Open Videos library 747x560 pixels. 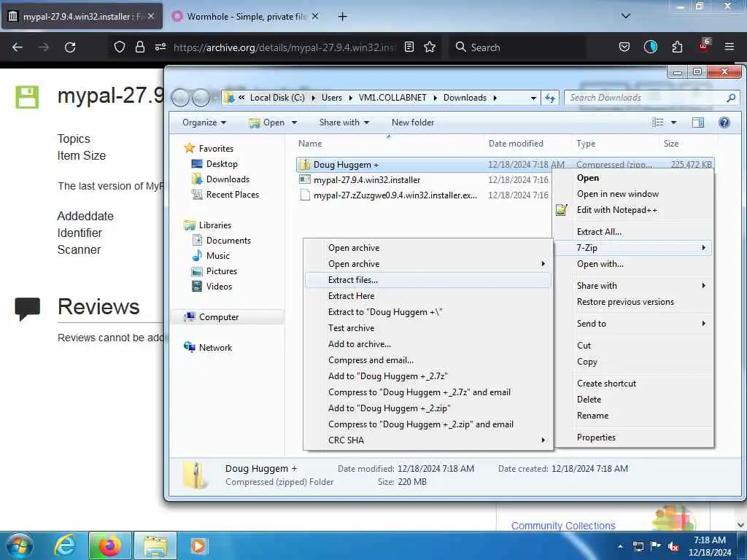click(x=219, y=286)
